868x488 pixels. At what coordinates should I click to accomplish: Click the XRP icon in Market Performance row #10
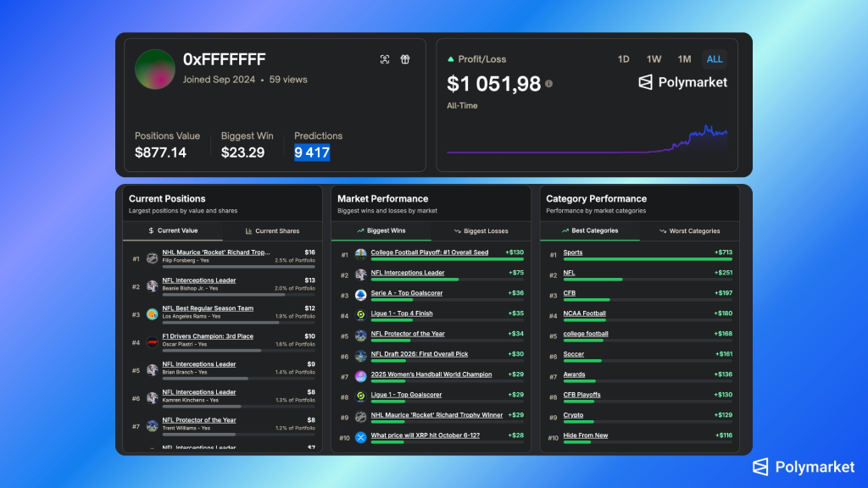(x=360, y=437)
